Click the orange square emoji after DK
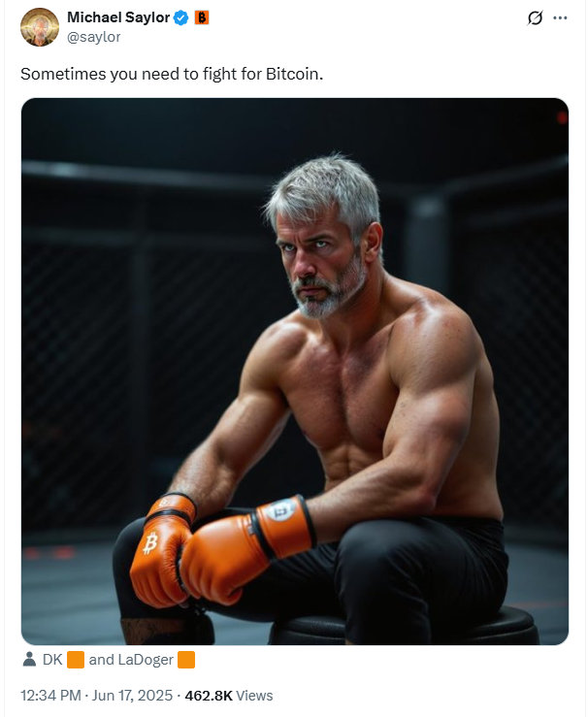Image resolution: width=588 pixels, height=717 pixels. pyautogui.click(x=76, y=660)
